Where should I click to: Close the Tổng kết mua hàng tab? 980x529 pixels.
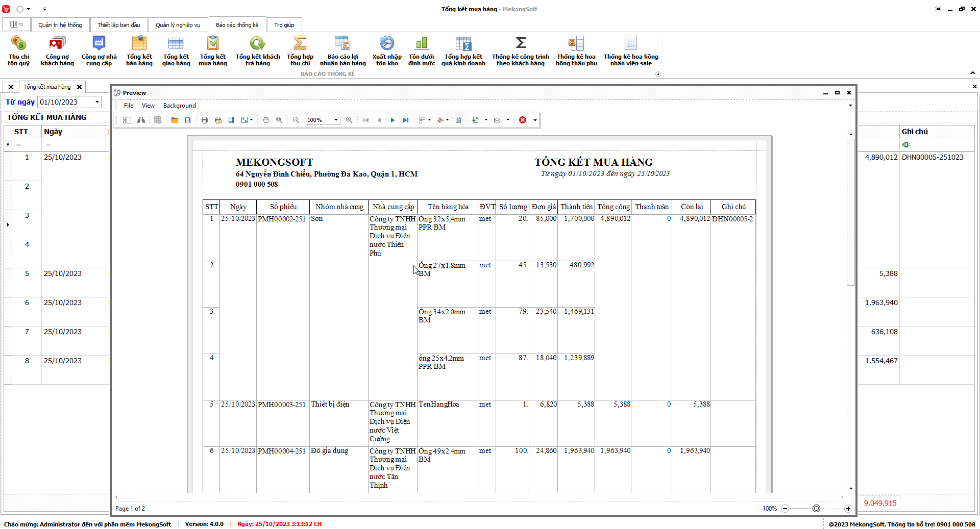(79, 87)
